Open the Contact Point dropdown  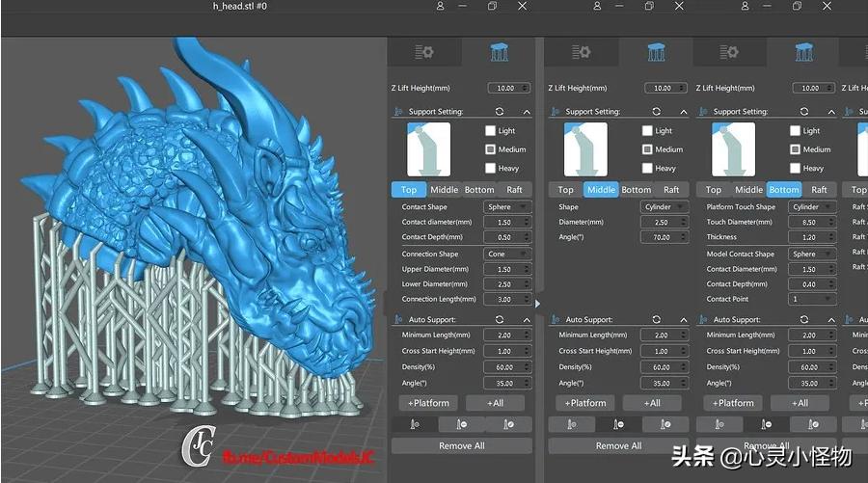pyautogui.click(x=812, y=299)
